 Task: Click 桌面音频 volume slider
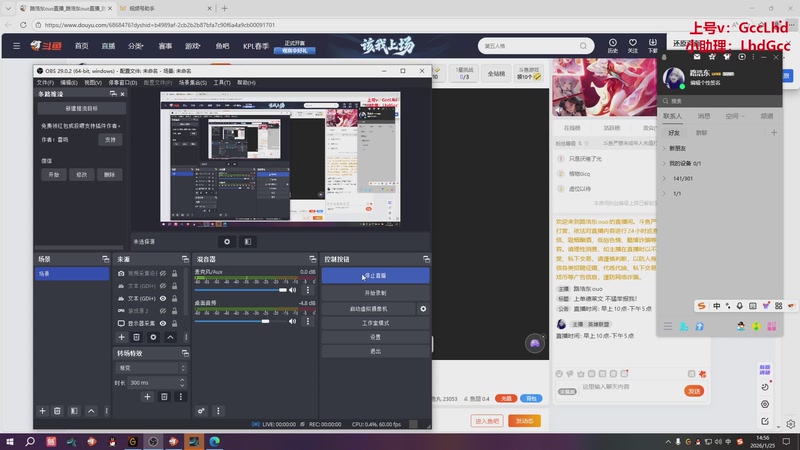click(241, 321)
